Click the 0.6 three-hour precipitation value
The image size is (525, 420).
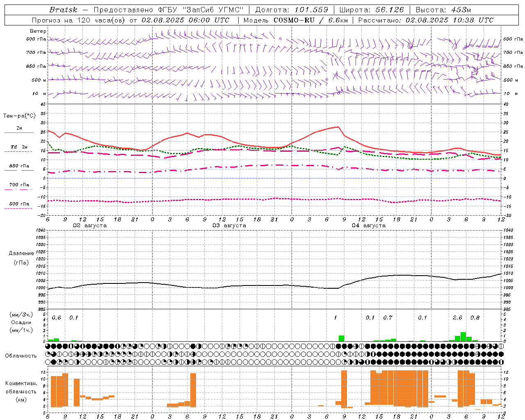coord(57,318)
